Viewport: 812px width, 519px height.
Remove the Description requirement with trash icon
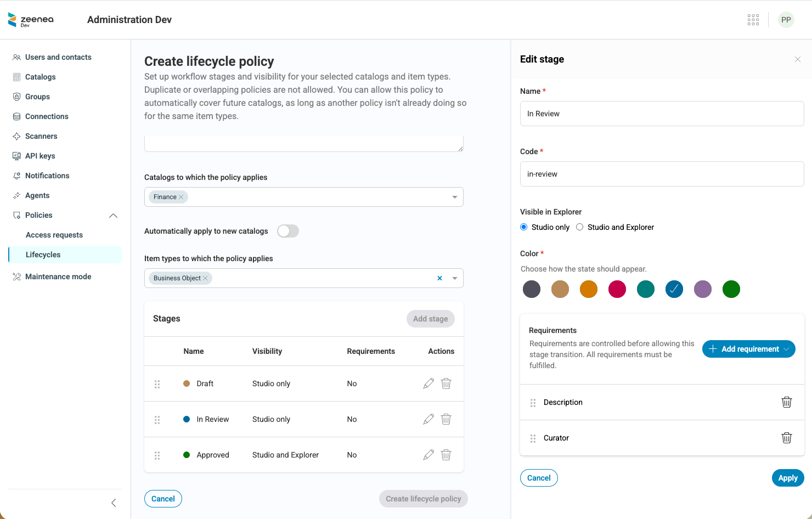pyautogui.click(x=787, y=402)
